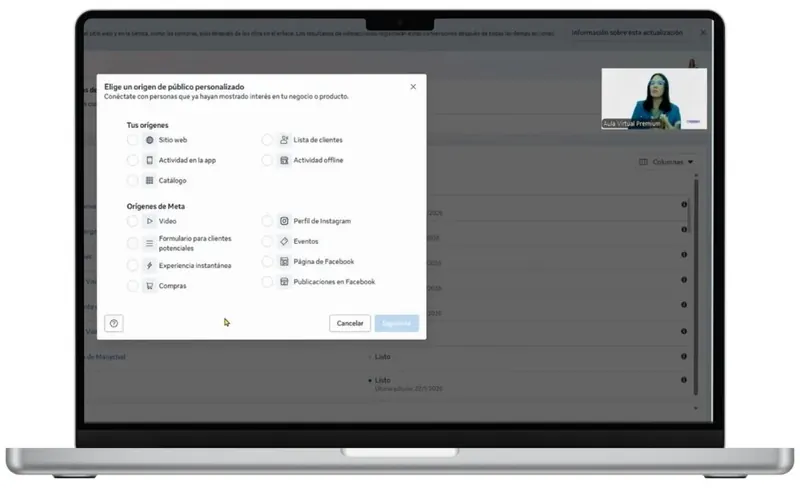
Task: Click the Instagram icon for Perfil de Instagram
Action: click(284, 221)
